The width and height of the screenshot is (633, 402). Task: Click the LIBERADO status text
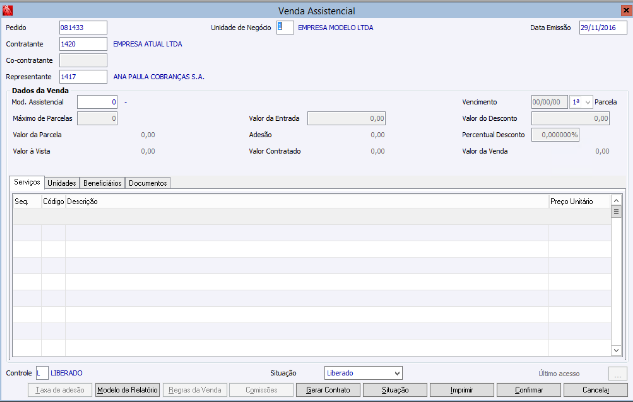[66, 373]
